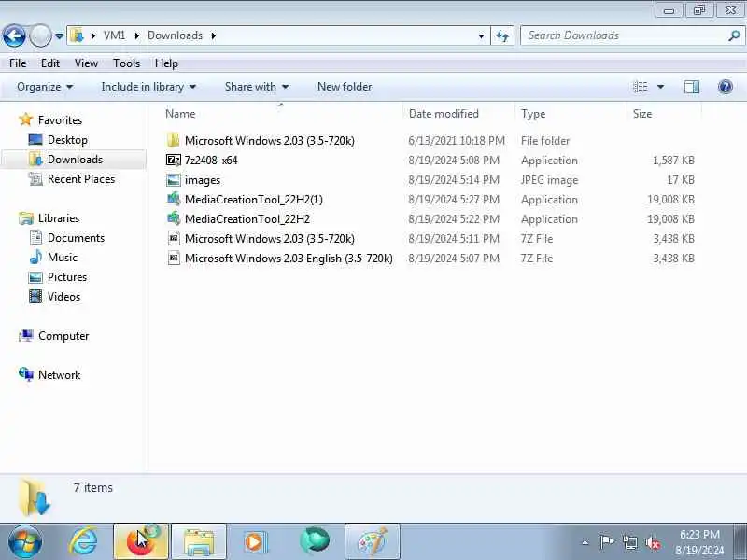747x560 pixels.
Task: Click the search magnifier icon
Action: point(734,35)
